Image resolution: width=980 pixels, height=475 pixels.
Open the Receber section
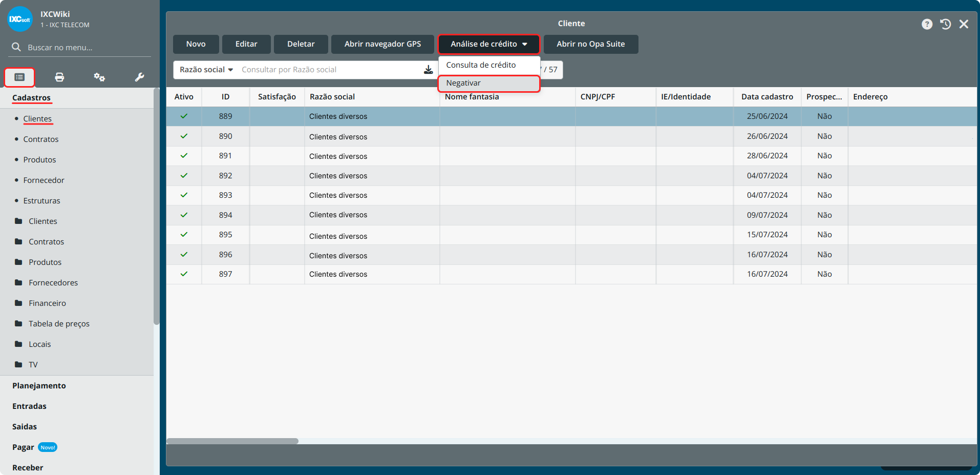28,467
